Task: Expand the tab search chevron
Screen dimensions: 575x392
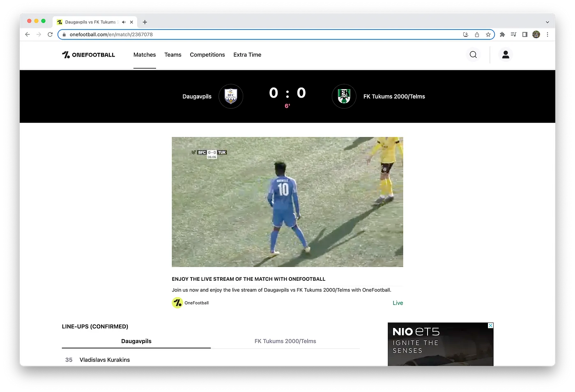Action: coord(547,22)
